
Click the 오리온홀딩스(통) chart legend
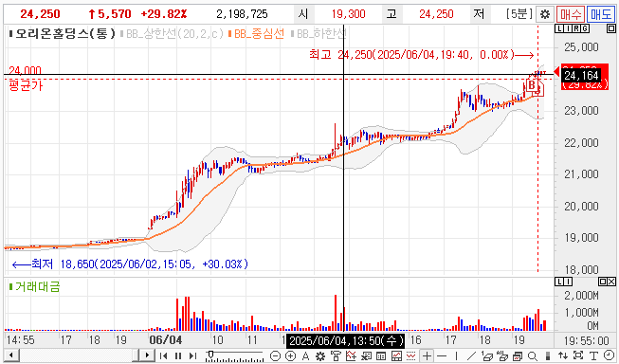(63, 33)
